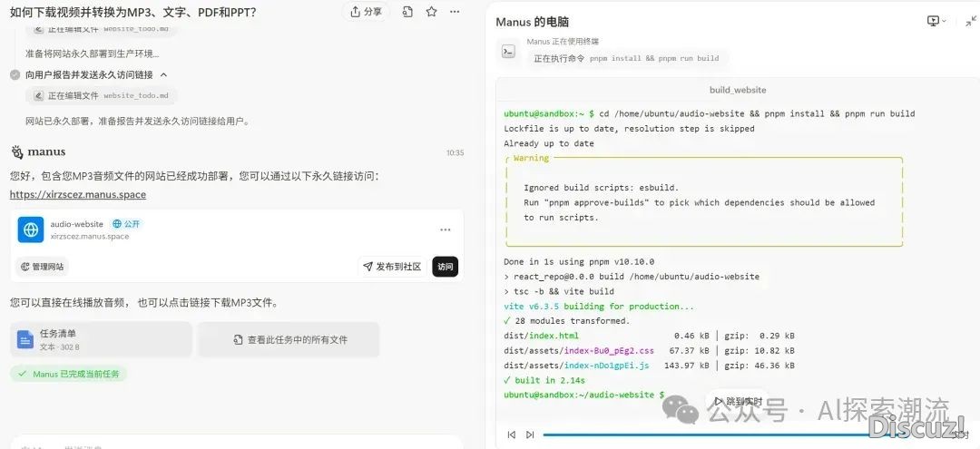The width and height of the screenshot is (980, 449).
Task: Click the conversation title 如何下载视频并转换为MP3
Action: pos(132,12)
